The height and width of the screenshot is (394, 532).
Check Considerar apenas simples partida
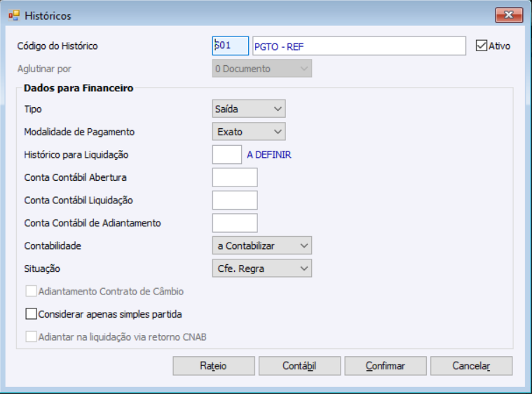point(32,314)
